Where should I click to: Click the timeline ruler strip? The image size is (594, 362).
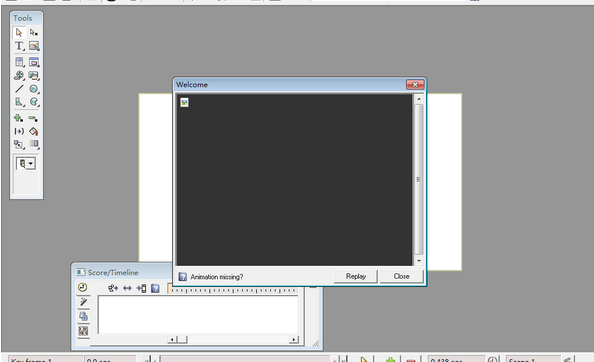click(233, 290)
